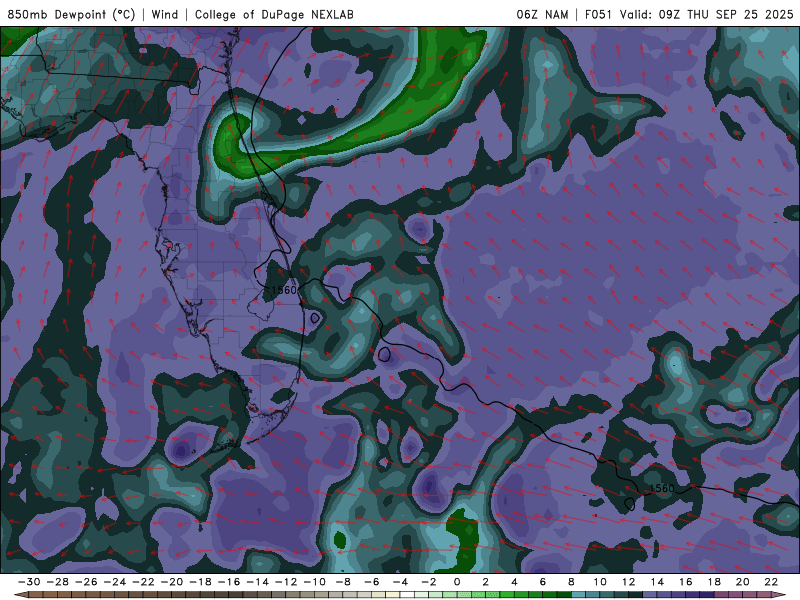Screen dimensions: 800x600
Task: Click the 22 value on the color scale
Action: (x=771, y=582)
